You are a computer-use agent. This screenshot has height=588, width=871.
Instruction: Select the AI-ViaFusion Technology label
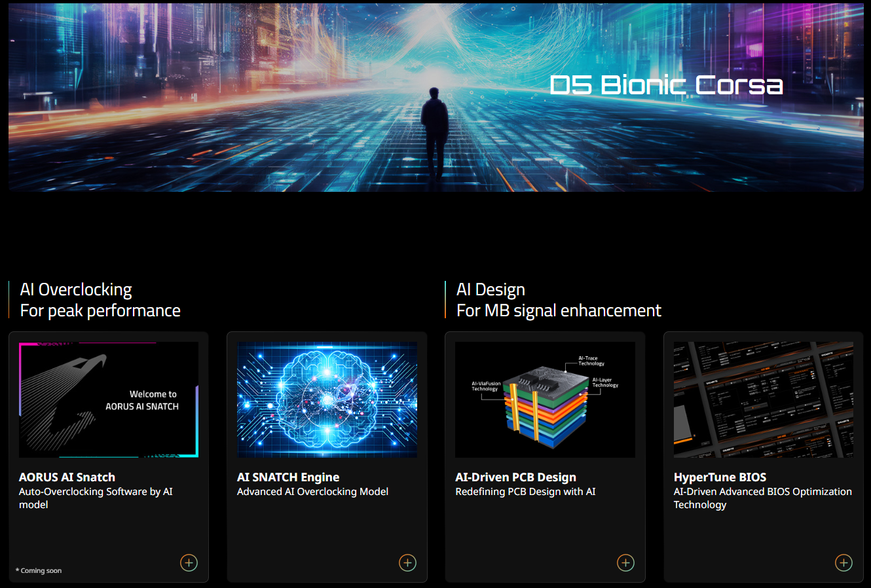[x=486, y=386]
